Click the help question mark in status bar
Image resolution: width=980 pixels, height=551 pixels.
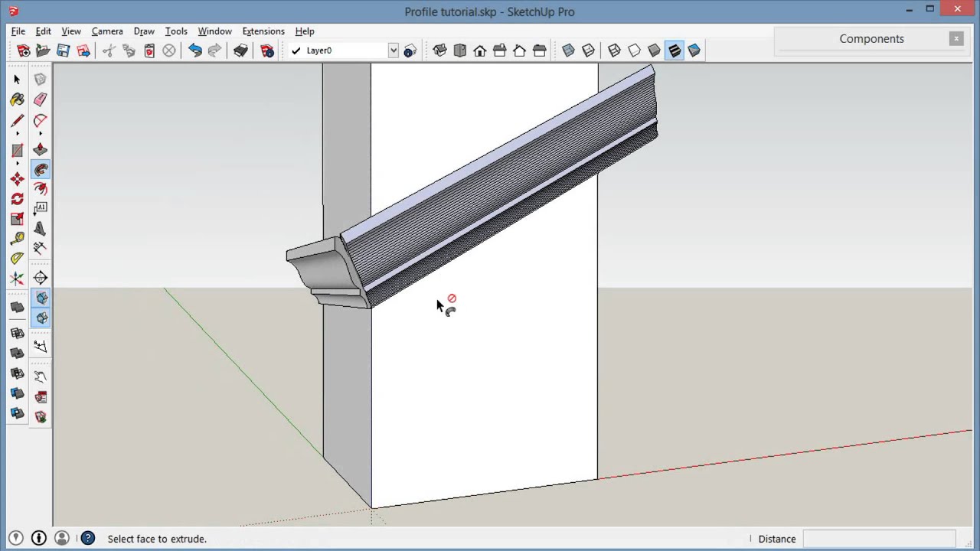(x=88, y=539)
